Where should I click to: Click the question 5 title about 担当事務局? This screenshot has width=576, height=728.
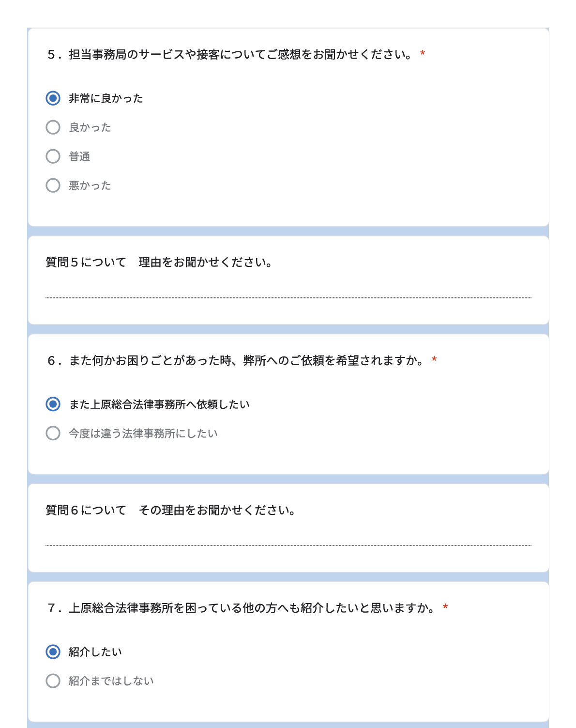pos(230,54)
